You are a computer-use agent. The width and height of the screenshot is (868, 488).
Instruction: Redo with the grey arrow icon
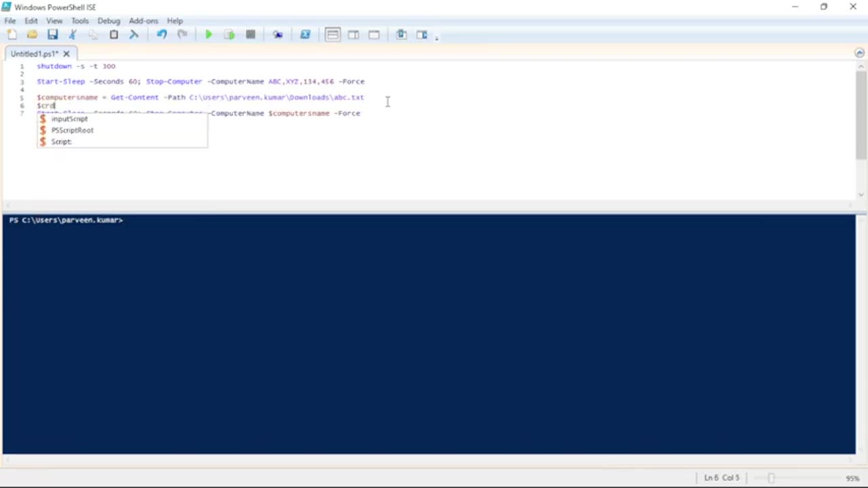(x=182, y=35)
